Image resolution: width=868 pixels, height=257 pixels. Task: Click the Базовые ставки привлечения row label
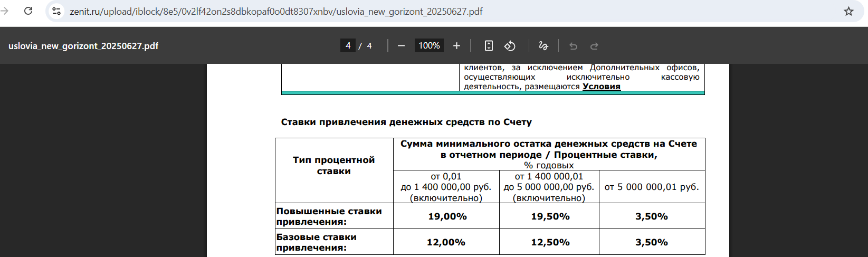[x=334, y=242]
